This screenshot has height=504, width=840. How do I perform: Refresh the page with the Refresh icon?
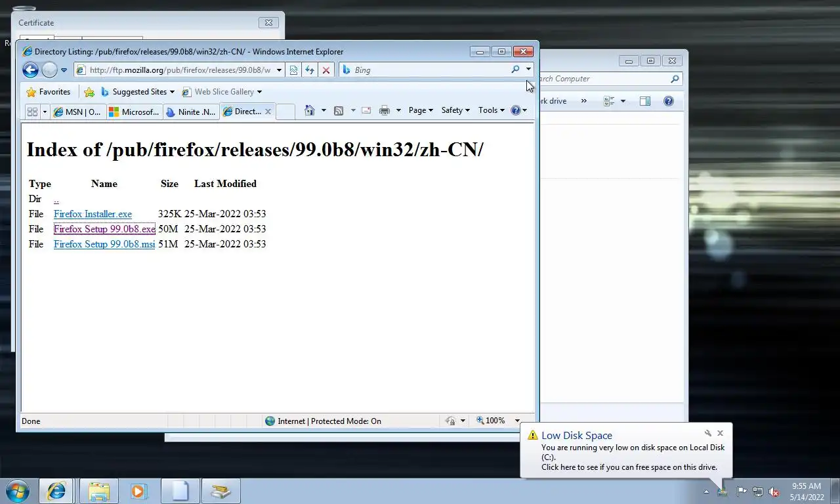pyautogui.click(x=310, y=70)
